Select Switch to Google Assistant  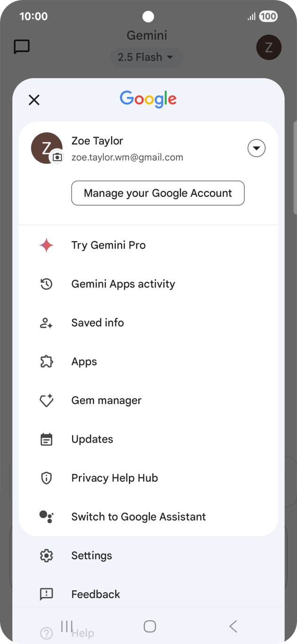(x=138, y=517)
